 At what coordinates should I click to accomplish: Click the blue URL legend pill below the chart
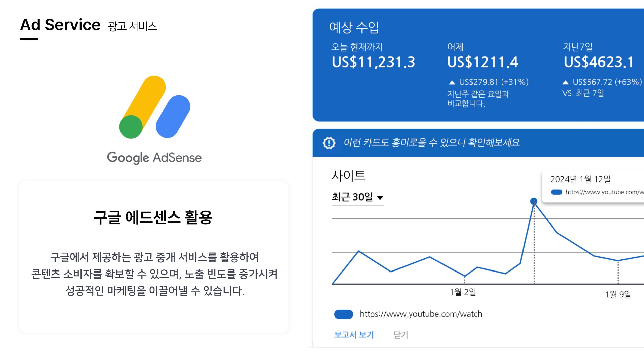click(344, 313)
